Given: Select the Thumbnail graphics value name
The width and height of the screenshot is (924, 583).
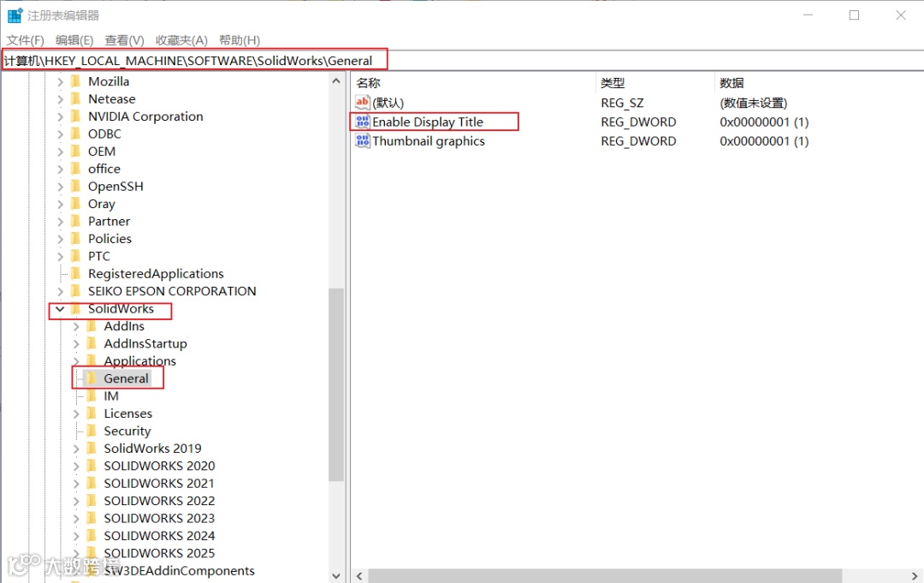Looking at the screenshot, I should click(429, 141).
